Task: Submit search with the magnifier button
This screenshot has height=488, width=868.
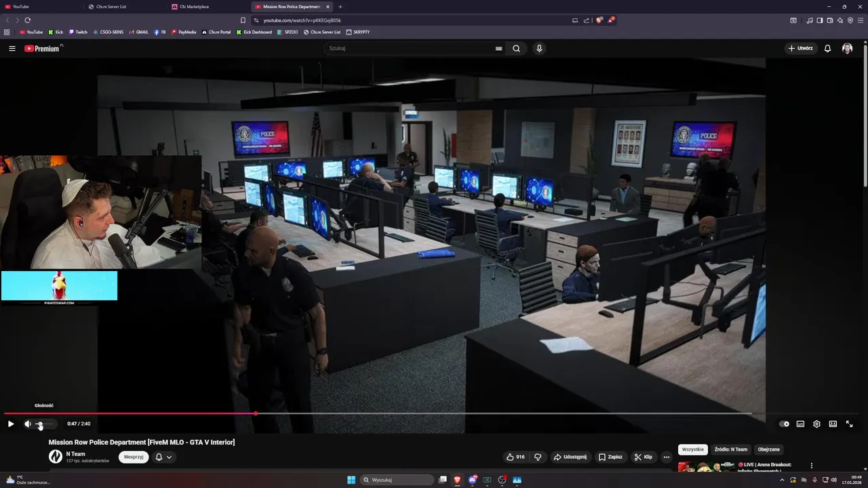Action: 517,48
